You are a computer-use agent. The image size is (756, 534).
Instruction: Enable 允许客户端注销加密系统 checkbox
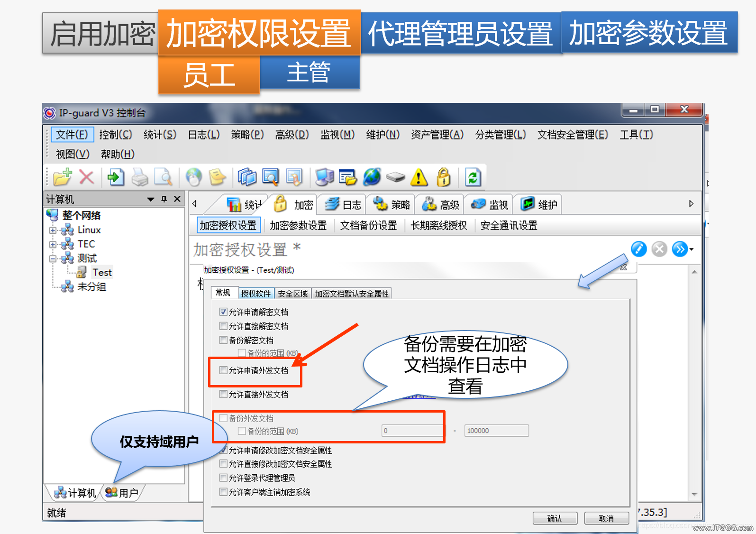pos(223,492)
